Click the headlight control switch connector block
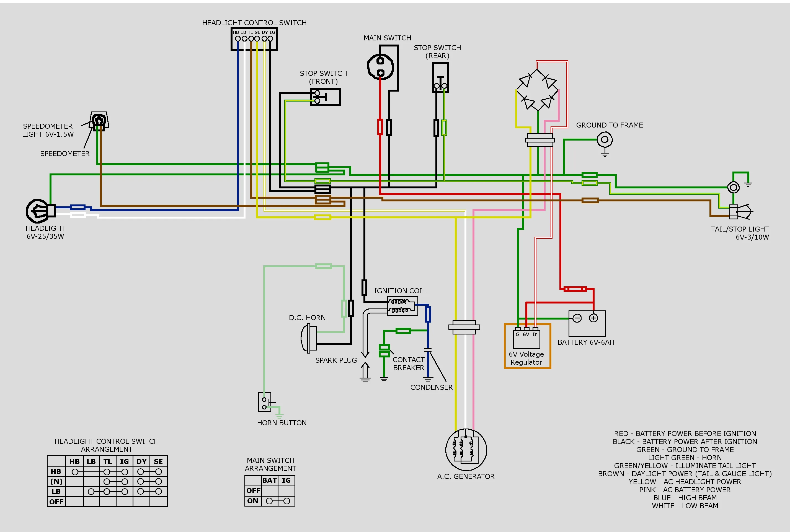The height and width of the screenshot is (532, 790). click(254, 39)
